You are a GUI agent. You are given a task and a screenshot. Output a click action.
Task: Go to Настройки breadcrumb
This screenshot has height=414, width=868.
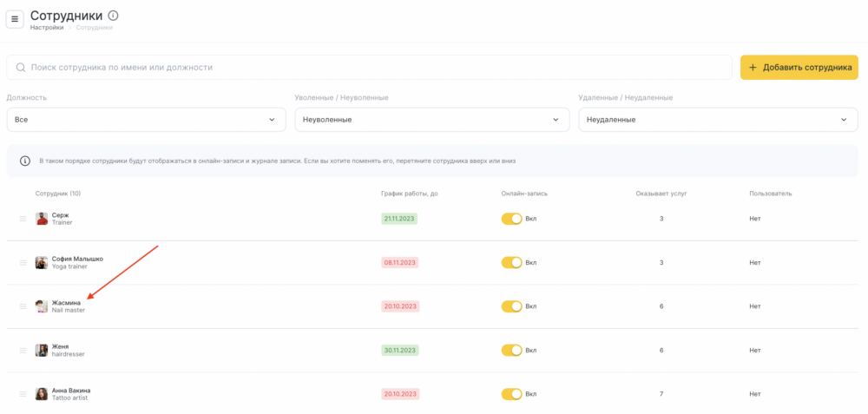tap(47, 28)
